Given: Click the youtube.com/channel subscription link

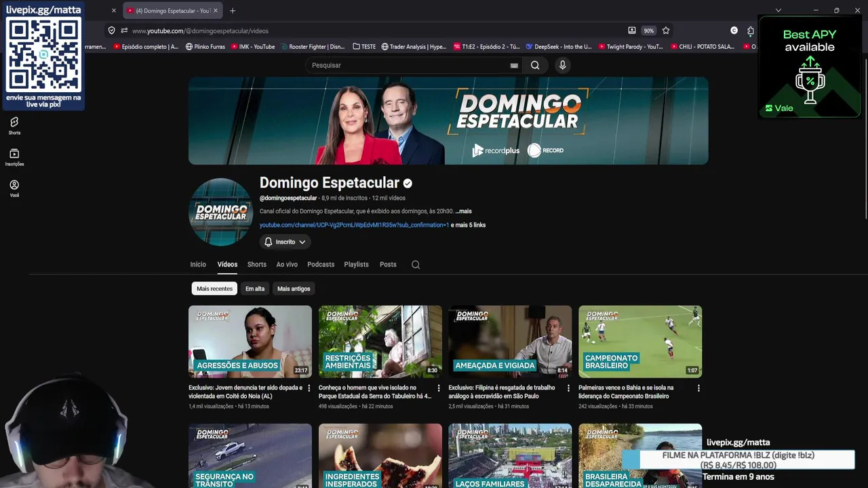Looking at the screenshot, I should (354, 225).
